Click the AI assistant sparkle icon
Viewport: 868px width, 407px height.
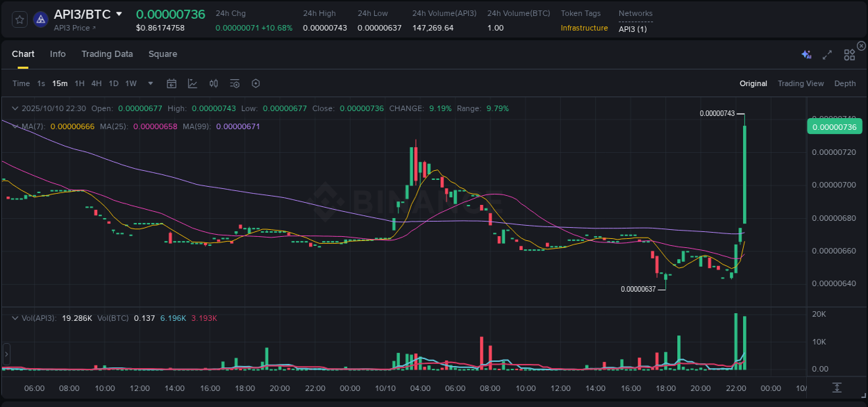click(x=806, y=54)
